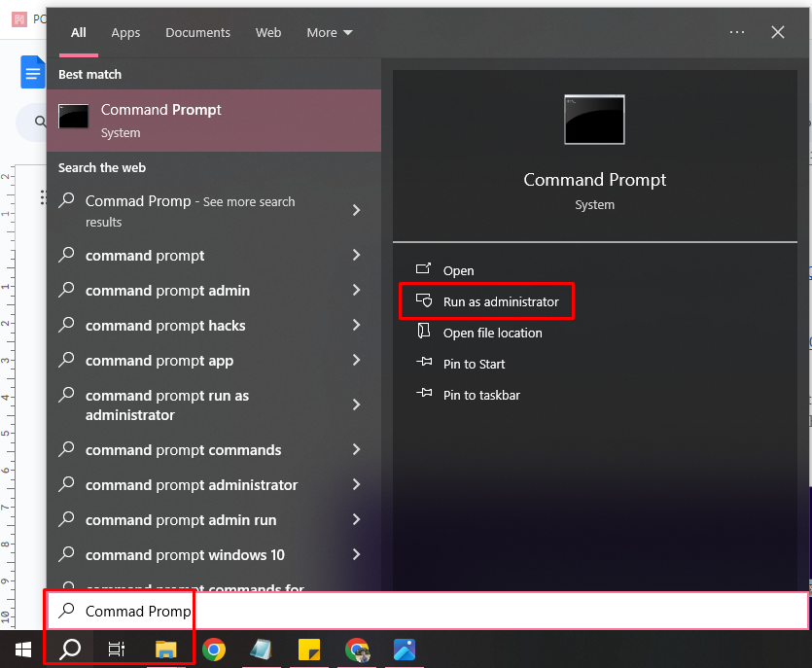Open the notepad-style app next to Chrome
This screenshot has height=668, width=812.
(261, 650)
